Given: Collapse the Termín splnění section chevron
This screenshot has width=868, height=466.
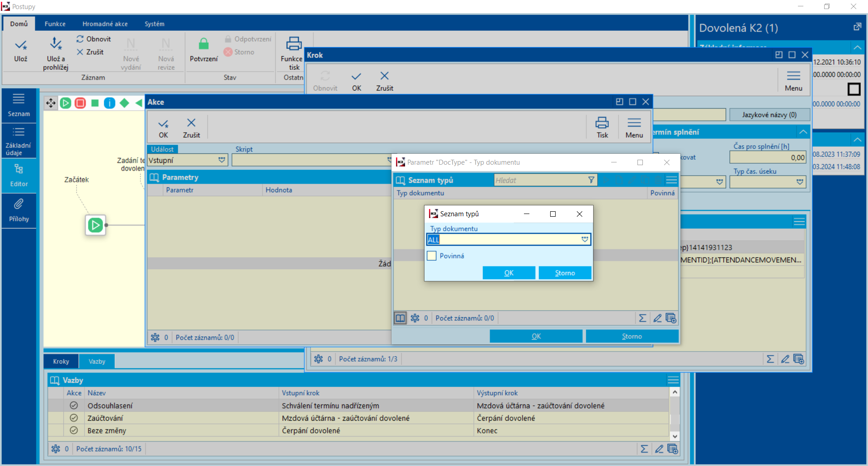Looking at the screenshot, I should click(x=803, y=132).
